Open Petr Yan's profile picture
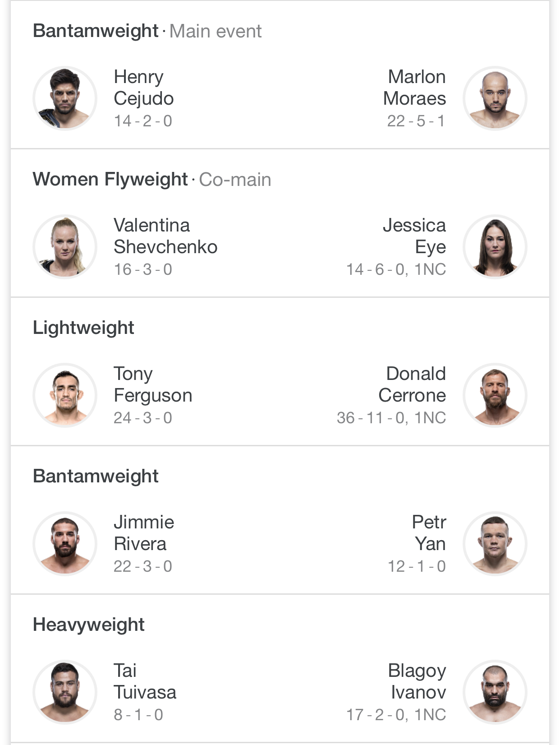 (495, 544)
